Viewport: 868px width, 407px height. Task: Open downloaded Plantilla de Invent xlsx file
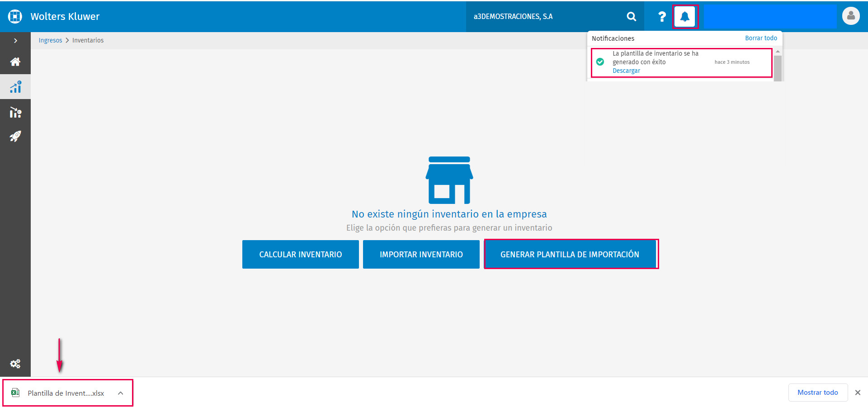66,393
